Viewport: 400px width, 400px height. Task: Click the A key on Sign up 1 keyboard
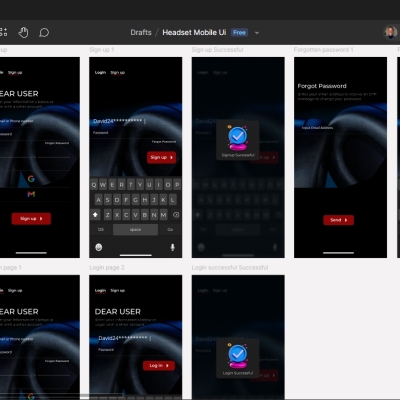98,200
